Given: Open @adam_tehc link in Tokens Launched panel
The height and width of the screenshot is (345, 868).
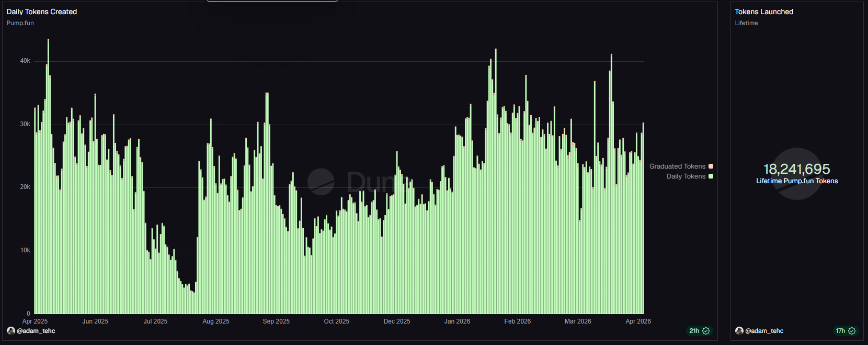Looking at the screenshot, I should coord(764,331).
